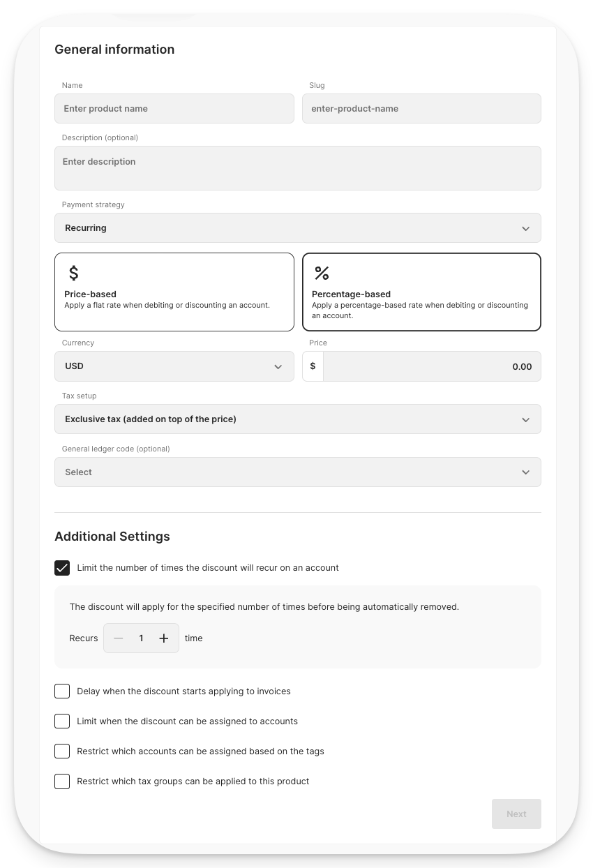Click the chevron on the Payment strategy field
The width and height of the screenshot is (593, 868).
[526, 227]
